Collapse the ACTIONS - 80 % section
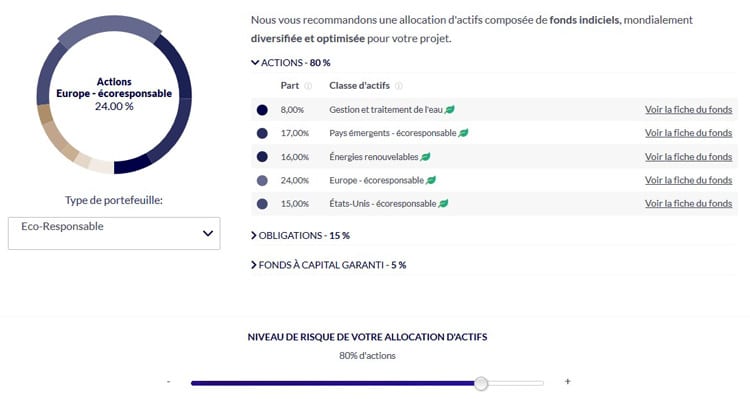The width and height of the screenshot is (750, 399). click(291, 63)
